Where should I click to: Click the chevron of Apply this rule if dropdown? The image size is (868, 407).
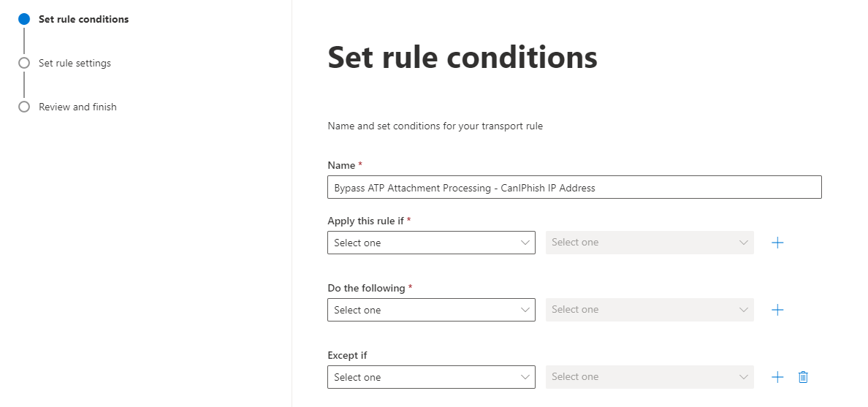point(525,243)
